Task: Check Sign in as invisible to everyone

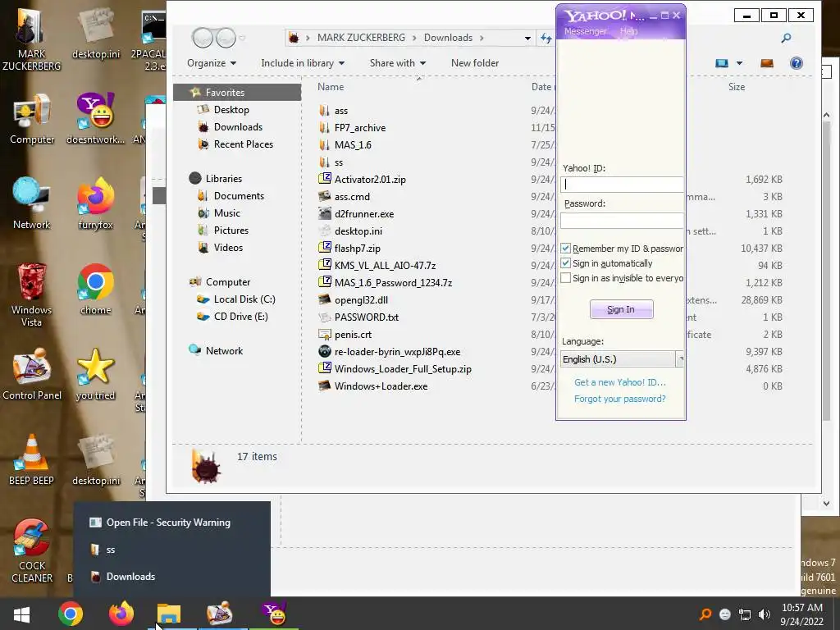Action: coord(566,278)
